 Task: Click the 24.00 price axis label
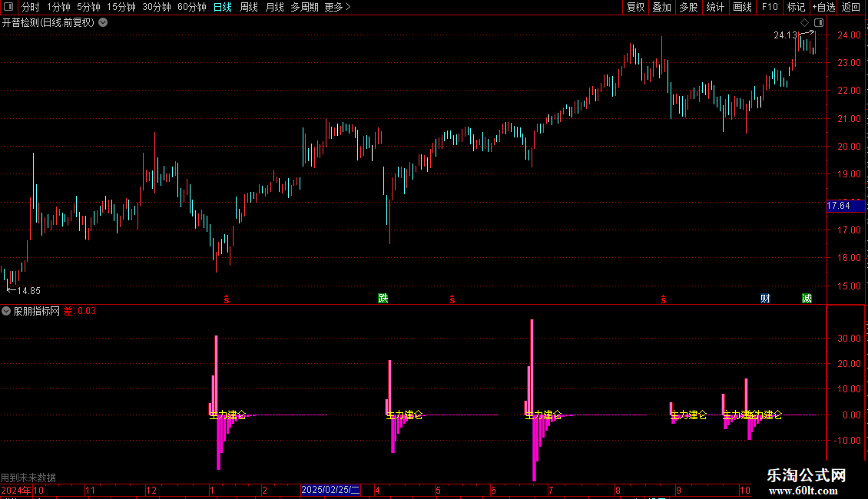(x=849, y=35)
